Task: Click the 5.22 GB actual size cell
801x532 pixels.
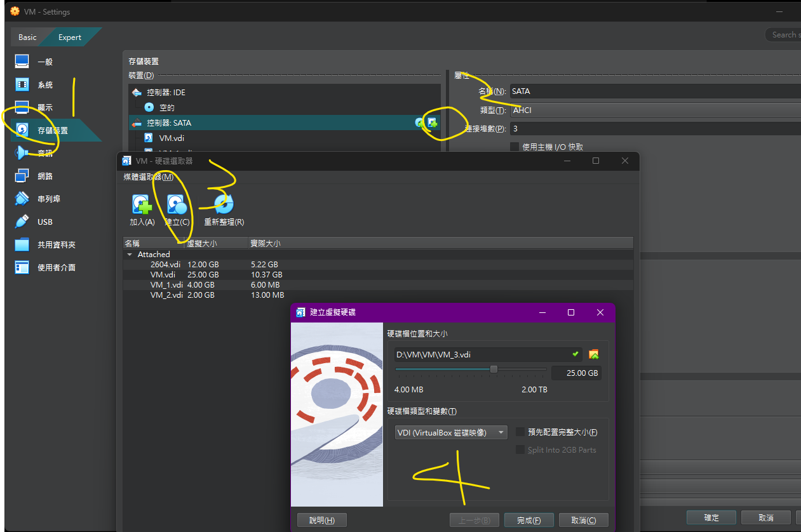Action: (x=264, y=264)
